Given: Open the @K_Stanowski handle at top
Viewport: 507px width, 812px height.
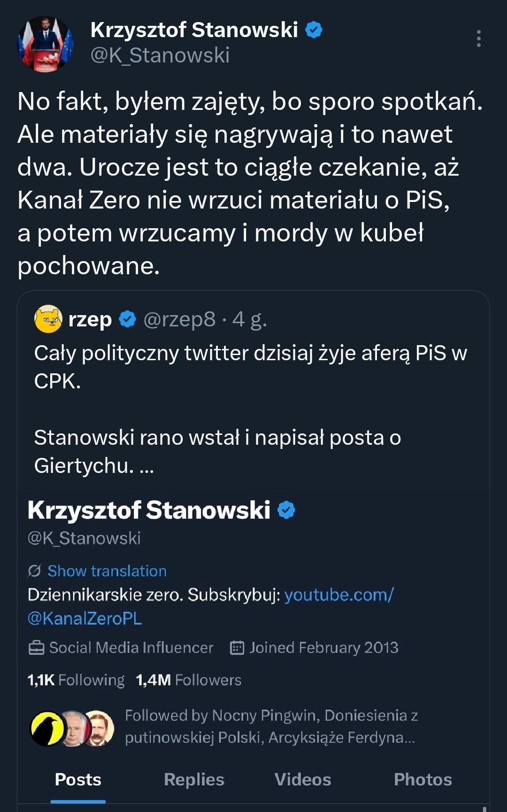Looking at the screenshot, I should pos(160,55).
